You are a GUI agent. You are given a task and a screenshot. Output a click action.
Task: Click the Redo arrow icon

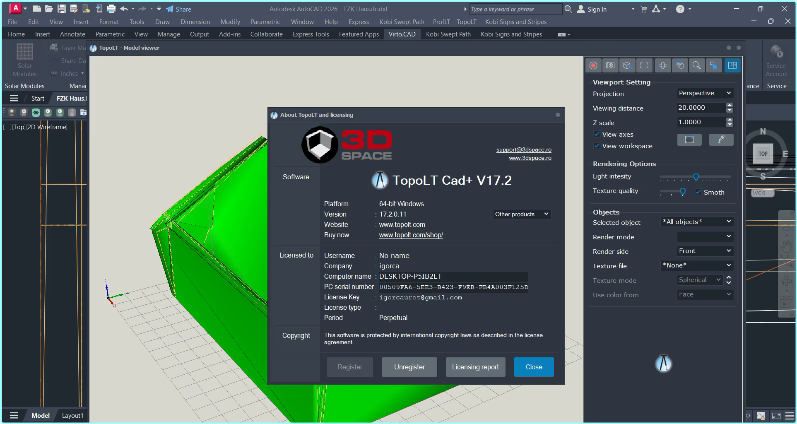pos(143,9)
